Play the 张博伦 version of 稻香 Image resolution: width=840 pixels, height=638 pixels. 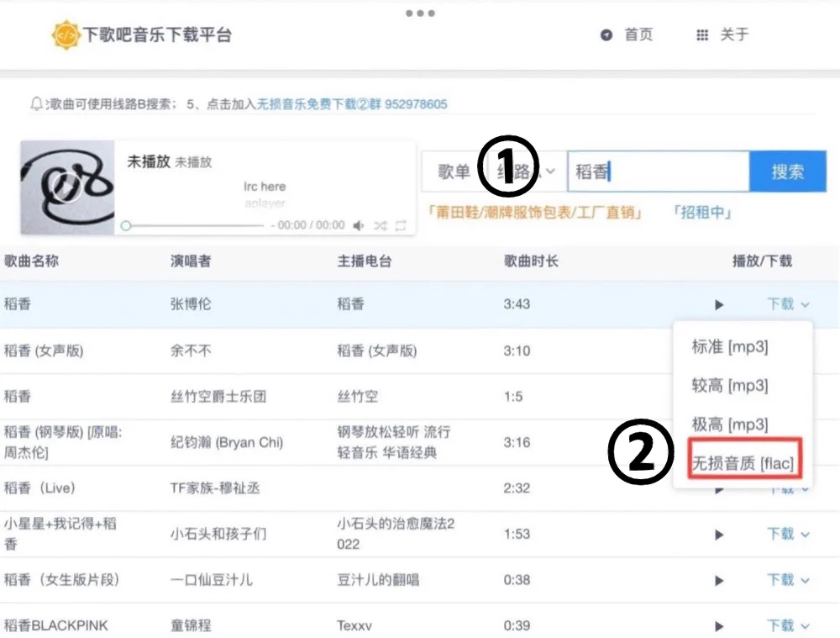click(719, 304)
